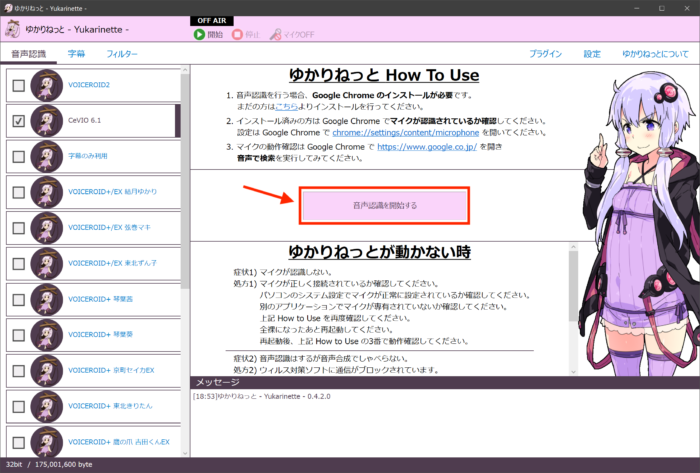Click the Yukarinette logo in the header
700x473 pixels.
[x=12, y=29]
